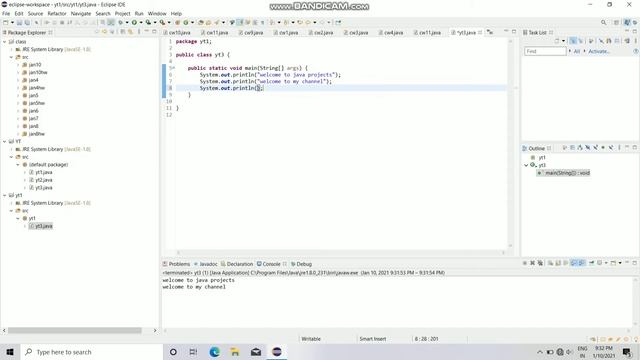Open the Run As dropdown arrow

click(141, 22)
